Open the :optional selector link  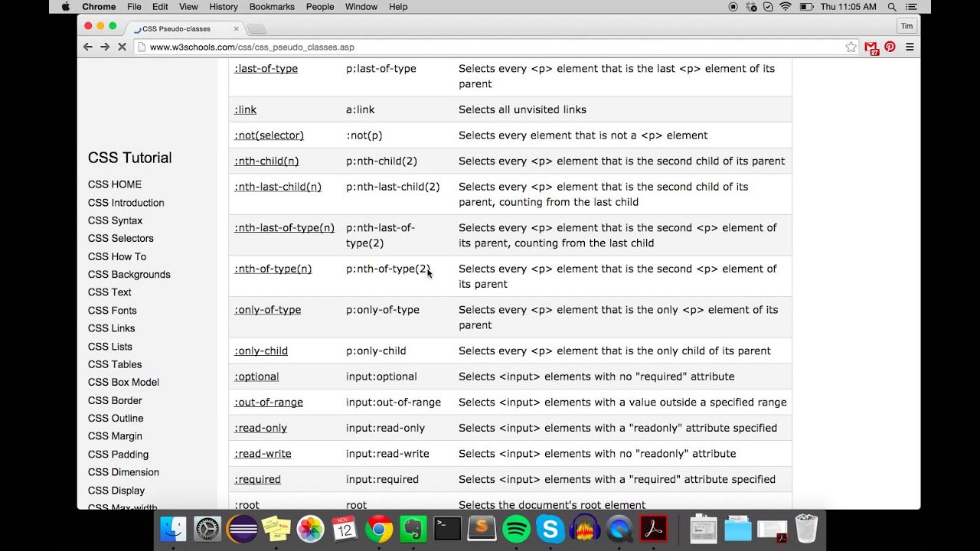(256, 377)
